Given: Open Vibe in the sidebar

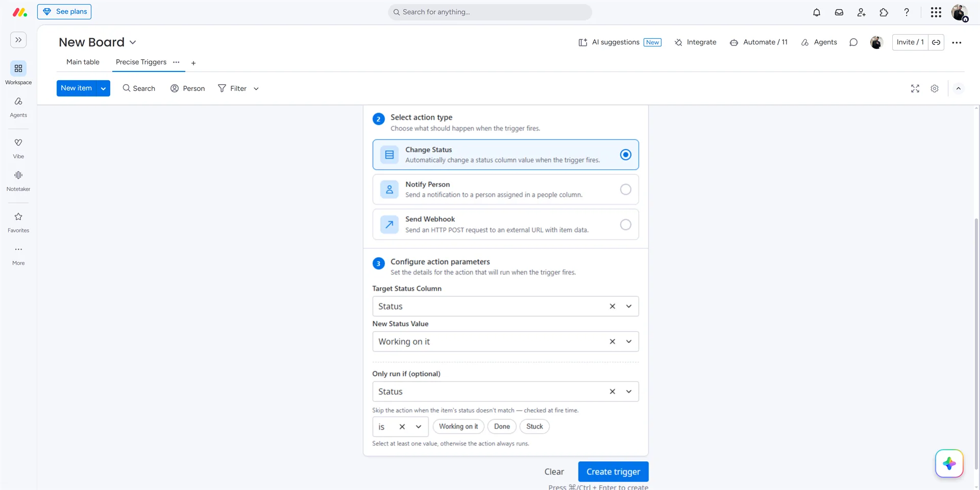Looking at the screenshot, I should [x=18, y=149].
